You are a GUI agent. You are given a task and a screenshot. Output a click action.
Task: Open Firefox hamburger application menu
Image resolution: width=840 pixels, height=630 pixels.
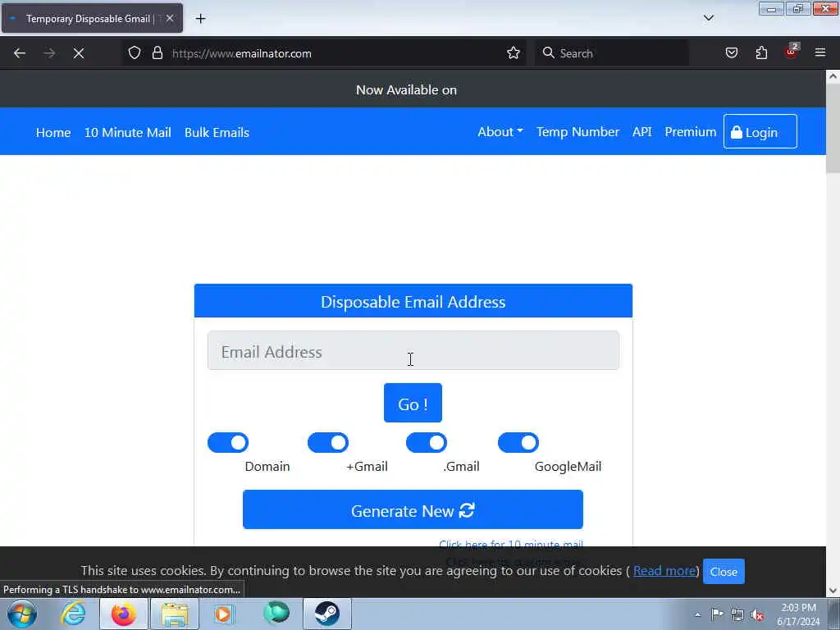coord(820,53)
